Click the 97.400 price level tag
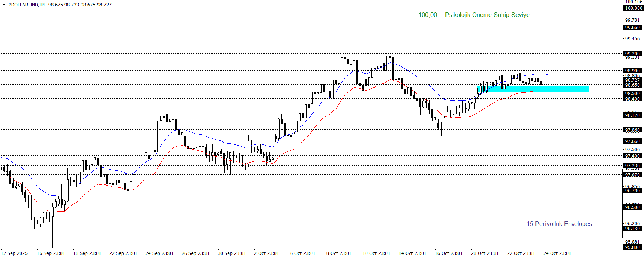 tap(632, 156)
